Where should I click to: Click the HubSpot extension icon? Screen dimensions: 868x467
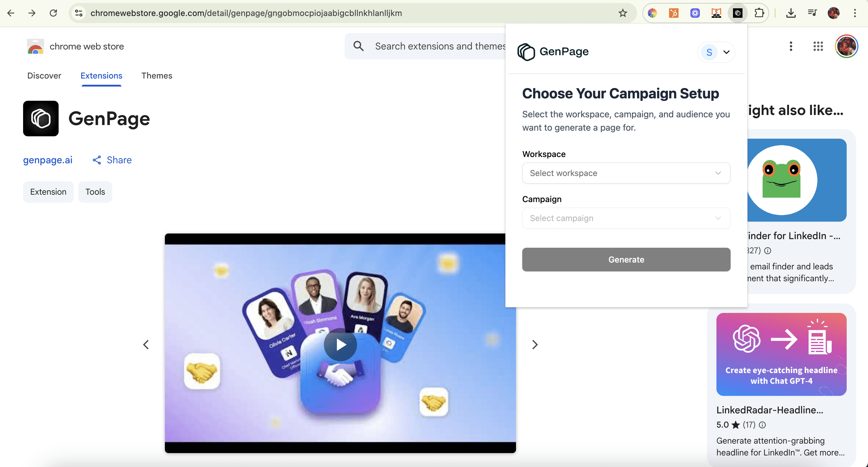pos(673,13)
